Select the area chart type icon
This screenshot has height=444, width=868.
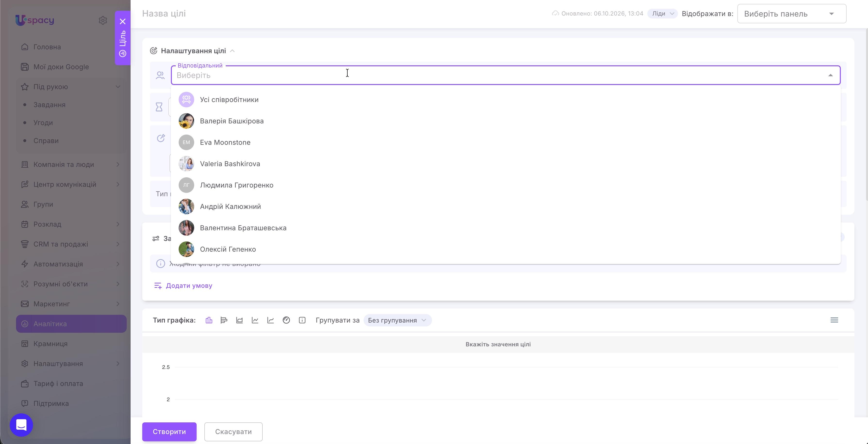click(240, 320)
